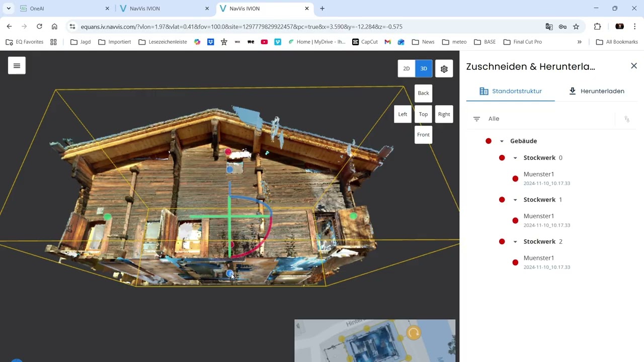Click the red gizmo handle above the crop box
The height and width of the screenshot is (362, 644).
(x=228, y=151)
